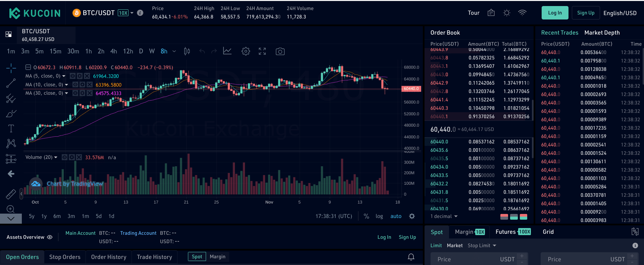Select the brush drawing tool
The image size is (644, 265).
click(x=11, y=114)
